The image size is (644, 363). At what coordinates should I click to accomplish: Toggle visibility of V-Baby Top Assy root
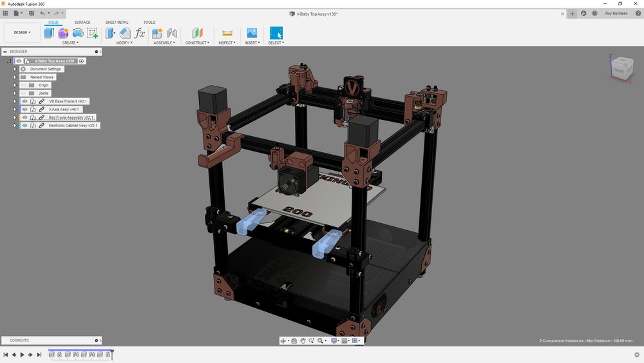(19, 61)
